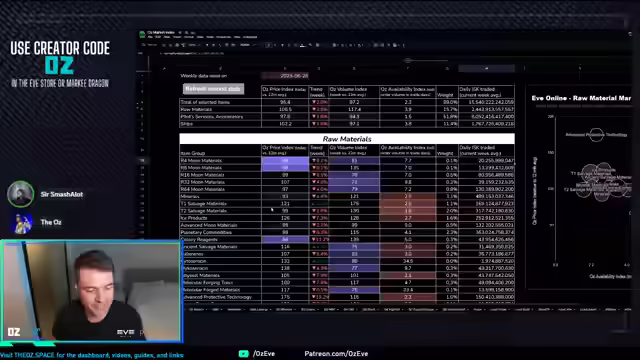Open the zoom level dropdown in toolbar
Screen dimensions: 640x360
pos(193,45)
